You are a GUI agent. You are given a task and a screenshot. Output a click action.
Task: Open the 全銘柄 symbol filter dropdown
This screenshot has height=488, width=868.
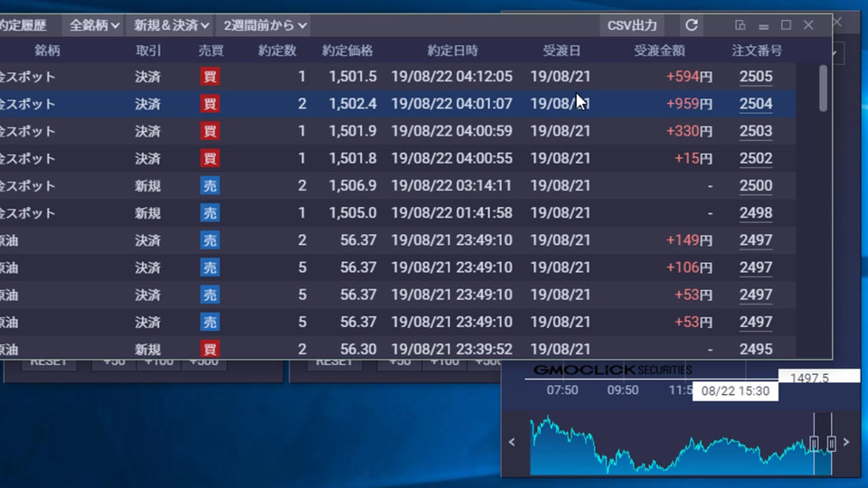click(x=93, y=25)
